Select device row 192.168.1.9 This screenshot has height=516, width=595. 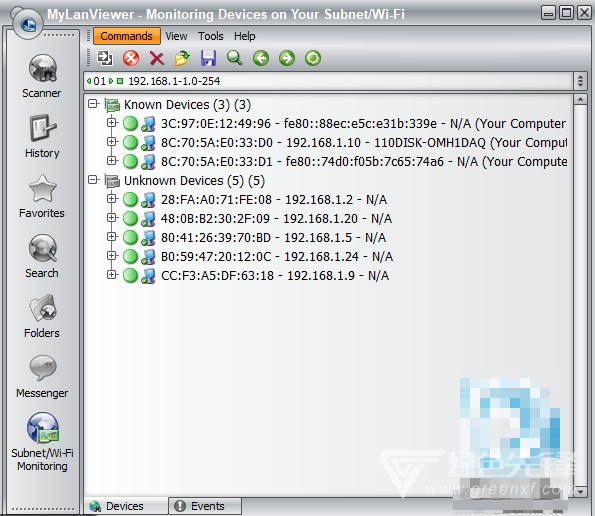coord(275,275)
